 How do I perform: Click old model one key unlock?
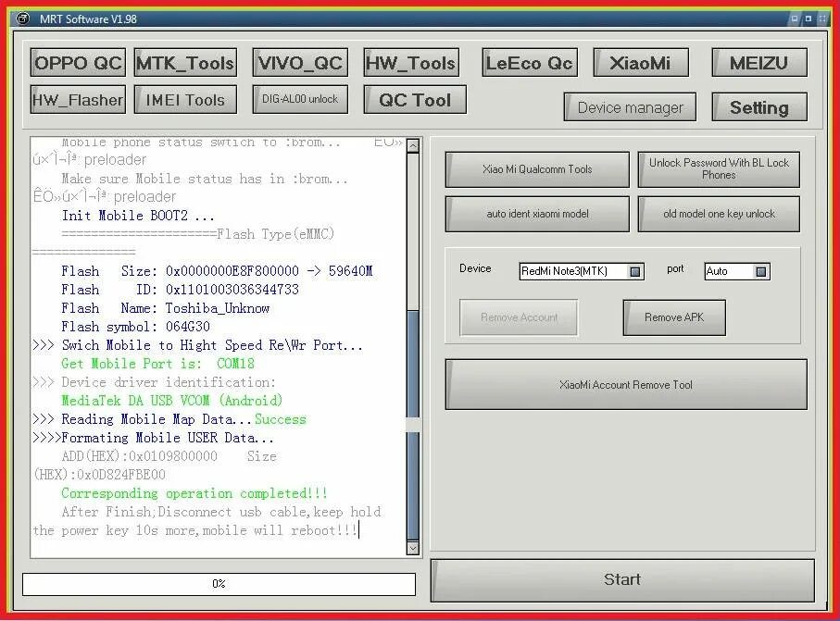pyautogui.click(x=719, y=214)
